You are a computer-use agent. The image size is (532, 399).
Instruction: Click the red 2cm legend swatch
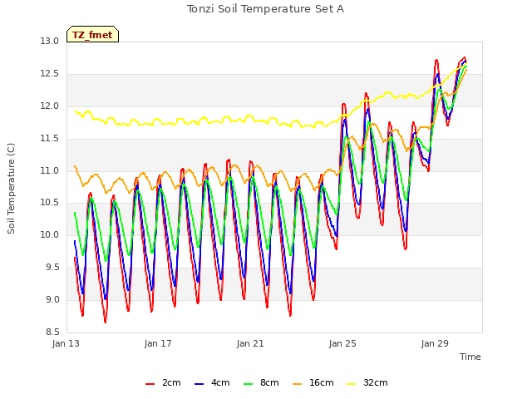(150, 384)
